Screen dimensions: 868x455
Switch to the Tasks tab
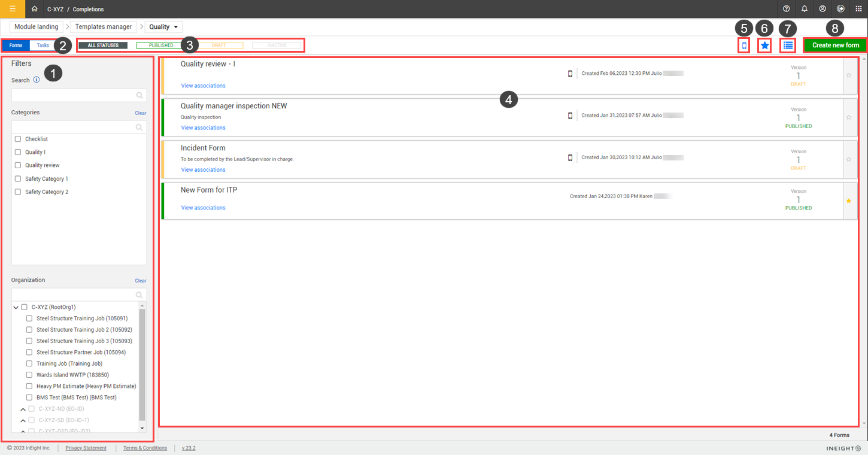tap(43, 45)
